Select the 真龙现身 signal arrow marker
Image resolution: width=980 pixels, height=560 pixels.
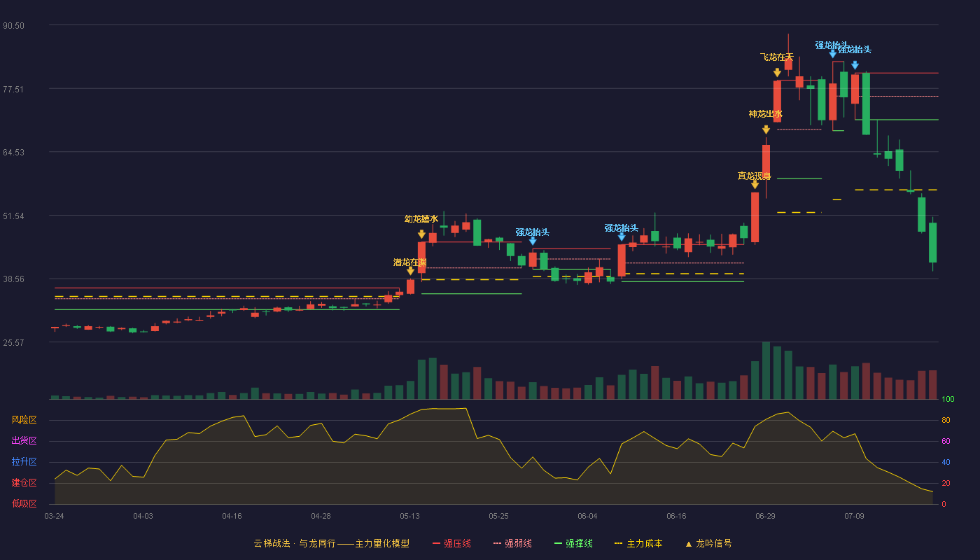coord(755,185)
